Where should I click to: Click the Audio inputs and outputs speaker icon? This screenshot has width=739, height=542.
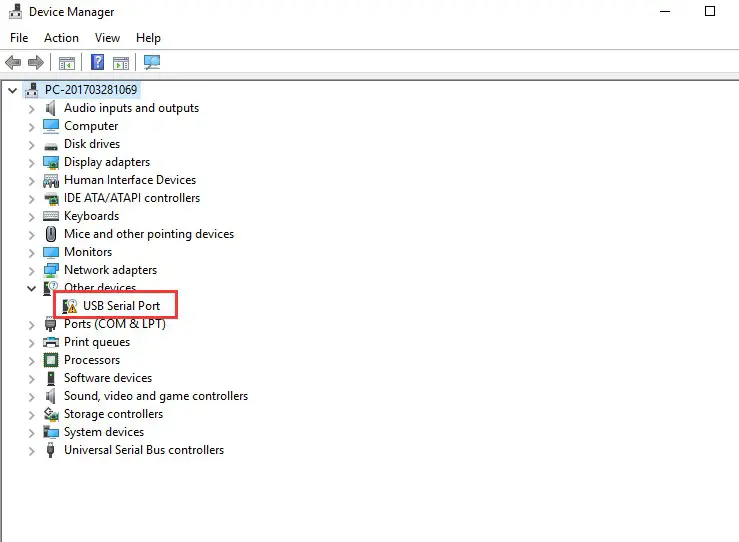click(x=50, y=108)
